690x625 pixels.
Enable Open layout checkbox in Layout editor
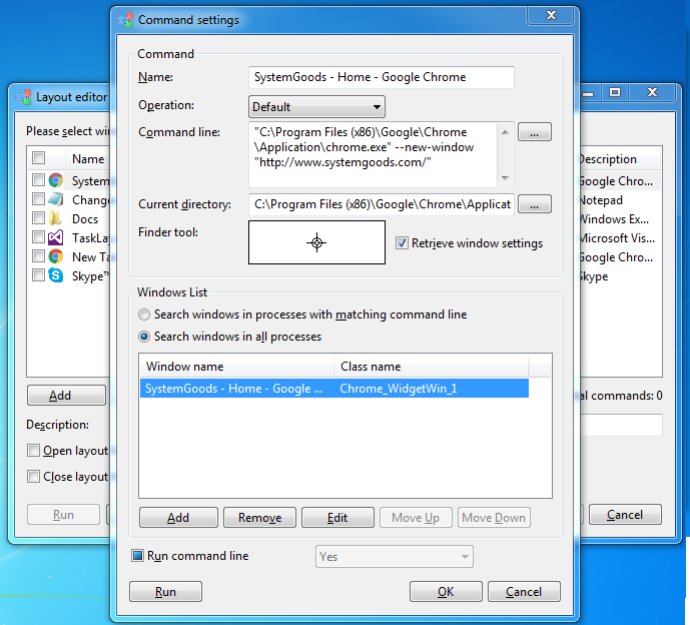tap(33, 450)
